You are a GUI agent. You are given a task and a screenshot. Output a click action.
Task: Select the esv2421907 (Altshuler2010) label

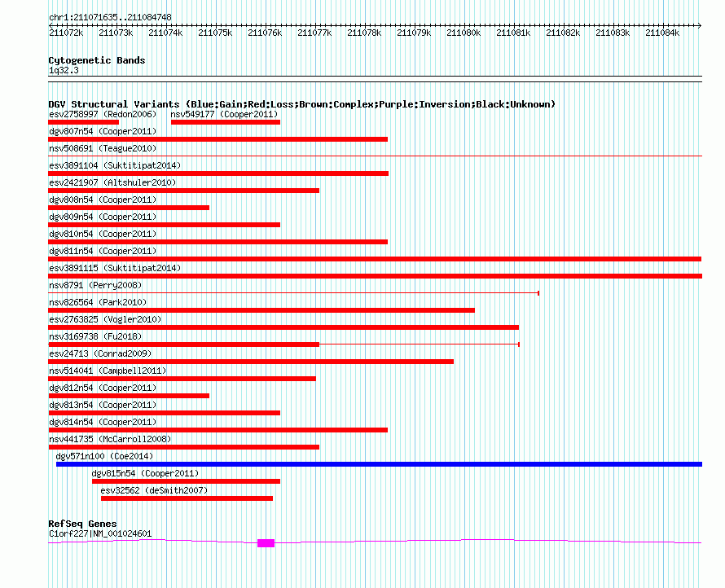pyautogui.click(x=112, y=182)
